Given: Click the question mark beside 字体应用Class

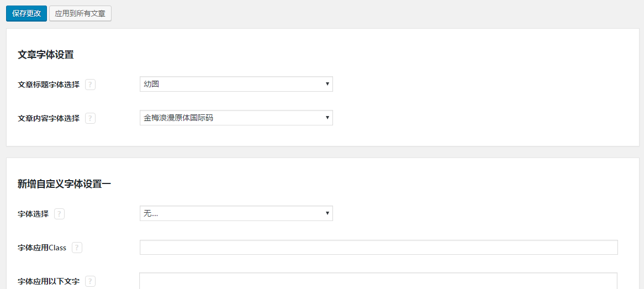Looking at the screenshot, I should (x=77, y=248).
